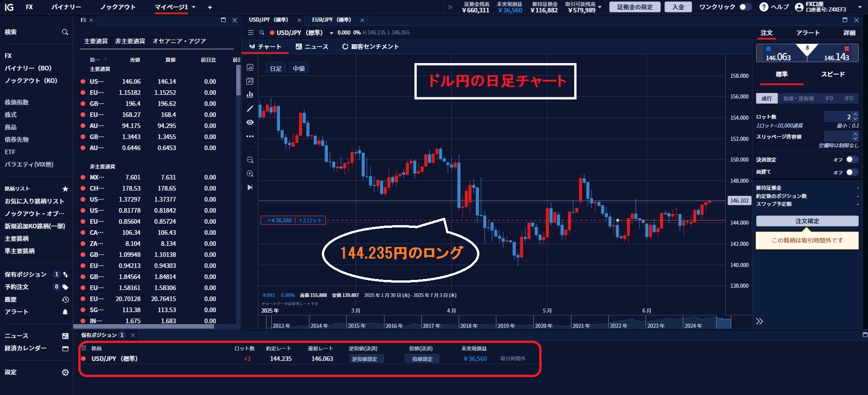Click the arrows icon beside 保有ポジション
This screenshot has width=868, height=395.
tap(65, 274)
